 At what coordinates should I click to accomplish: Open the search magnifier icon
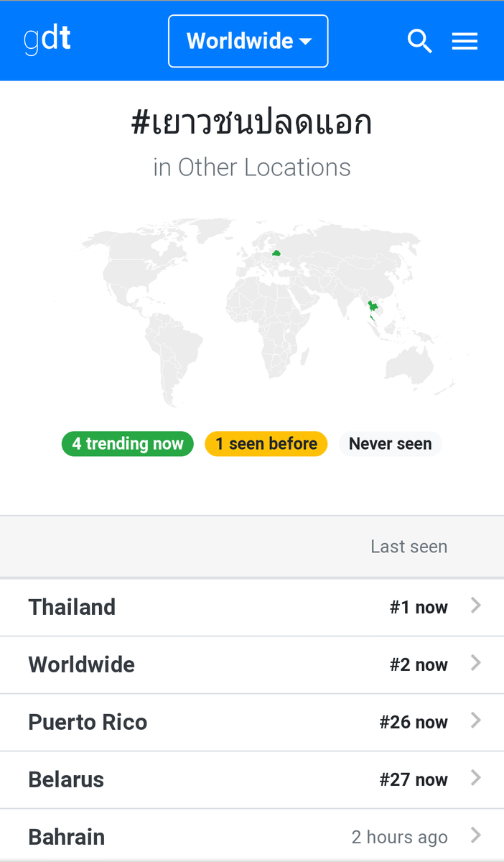coord(420,42)
